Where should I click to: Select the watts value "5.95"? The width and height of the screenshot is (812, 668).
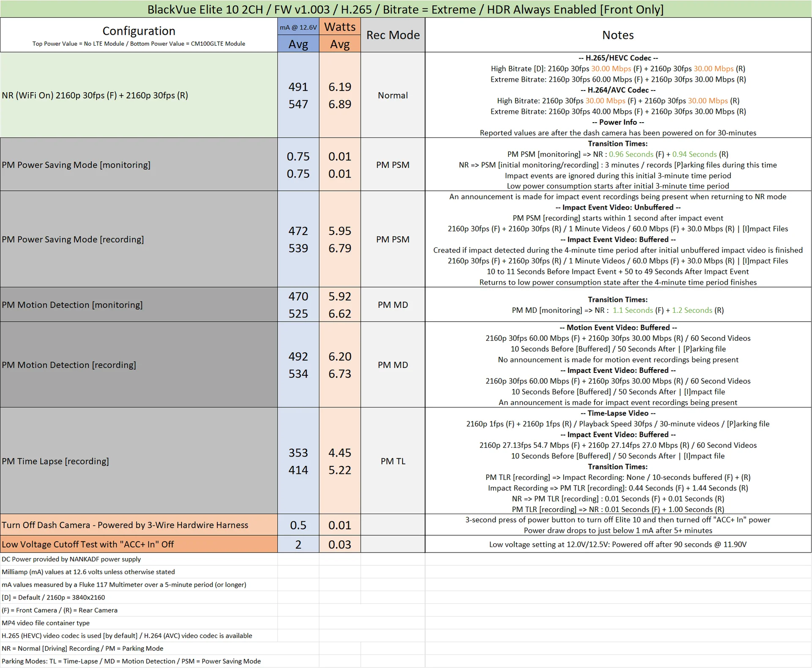[340, 231]
